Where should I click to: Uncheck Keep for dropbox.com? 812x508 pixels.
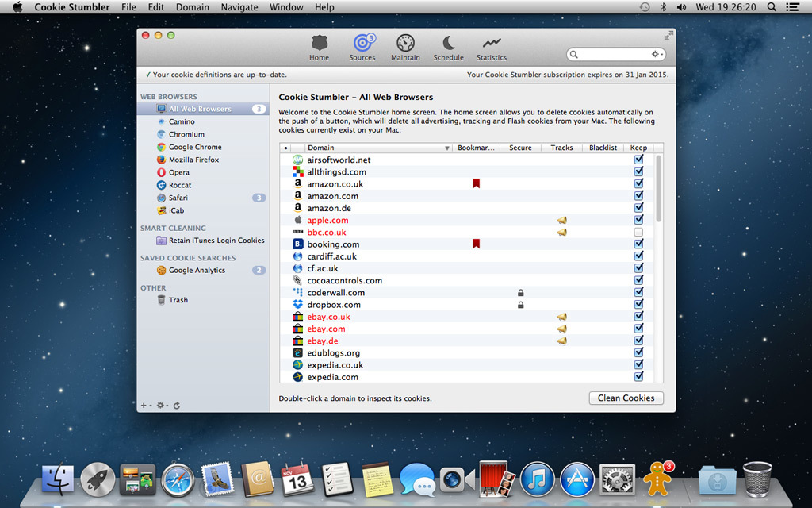[x=638, y=304]
